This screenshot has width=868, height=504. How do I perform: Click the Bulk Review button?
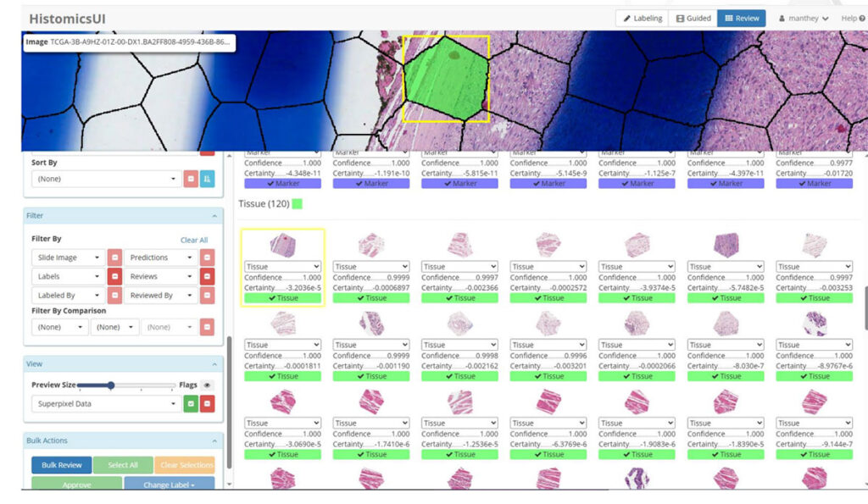(60, 464)
